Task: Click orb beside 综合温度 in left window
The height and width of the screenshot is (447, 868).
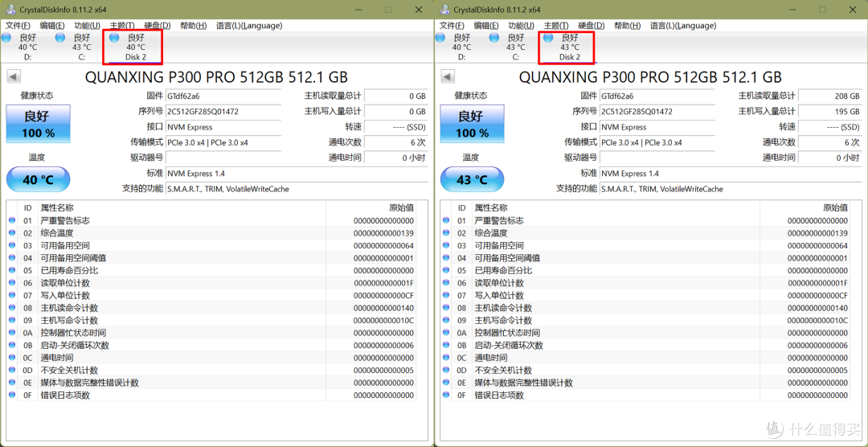Action: tap(12, 233)
